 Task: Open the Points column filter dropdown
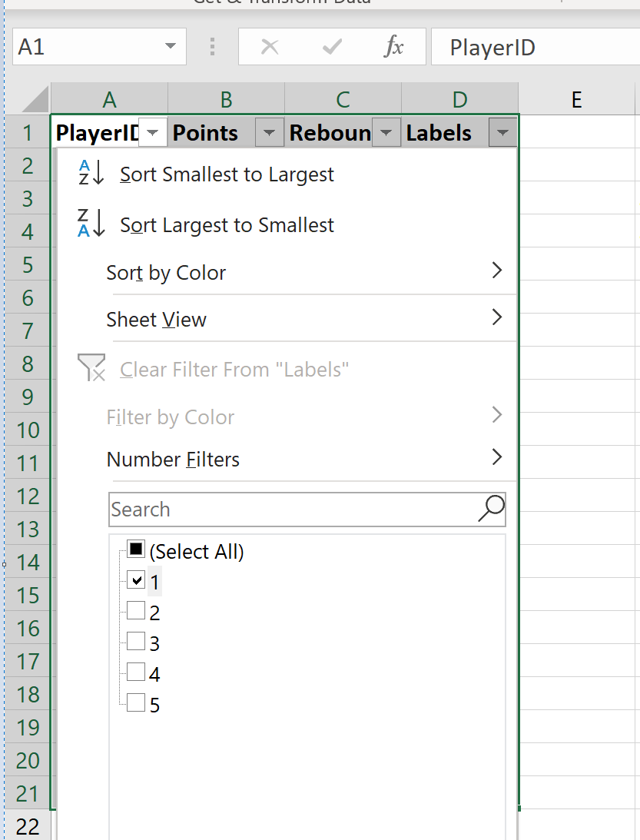tap(269, 134)
